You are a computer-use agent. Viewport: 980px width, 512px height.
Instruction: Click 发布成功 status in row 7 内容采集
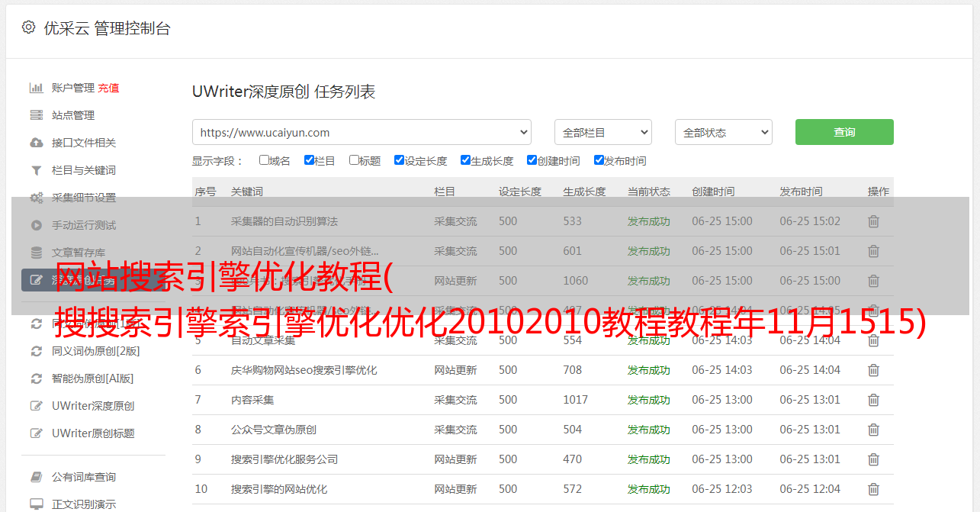coord(649,400)
